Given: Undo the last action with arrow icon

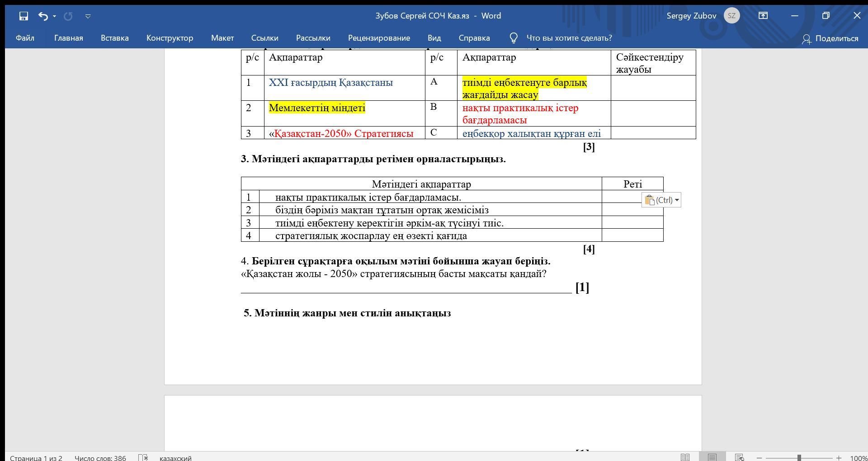Looking at the screenshot, I should [43, 16].
